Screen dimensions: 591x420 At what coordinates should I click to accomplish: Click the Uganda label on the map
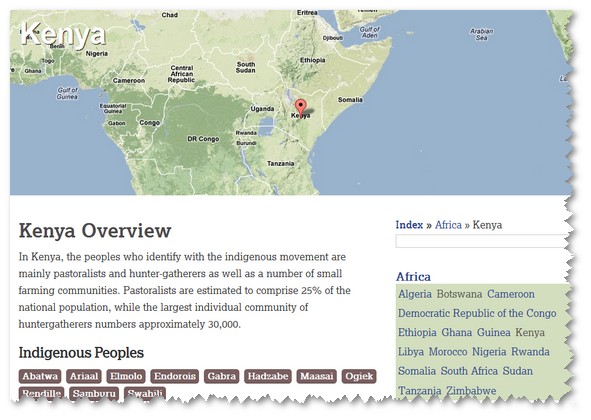point(262,109)
